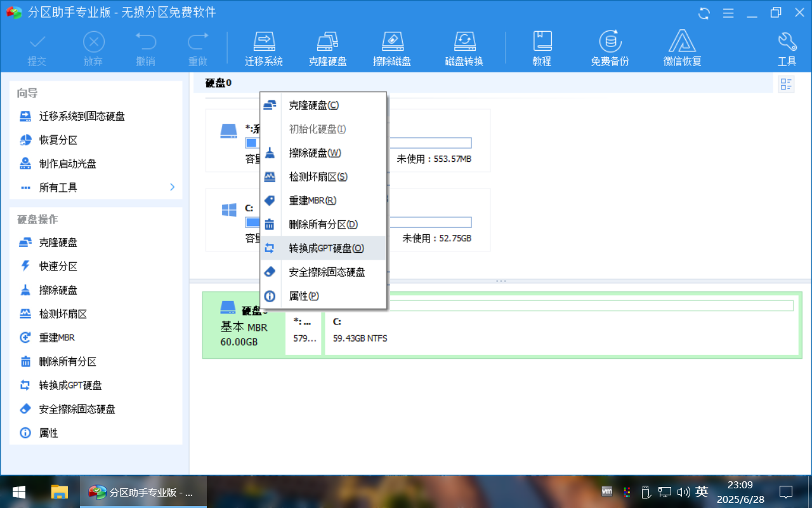Choose 安全擦除固态硬盘 from the context menu
Screen dimensions: 812x508
point(323,272)
